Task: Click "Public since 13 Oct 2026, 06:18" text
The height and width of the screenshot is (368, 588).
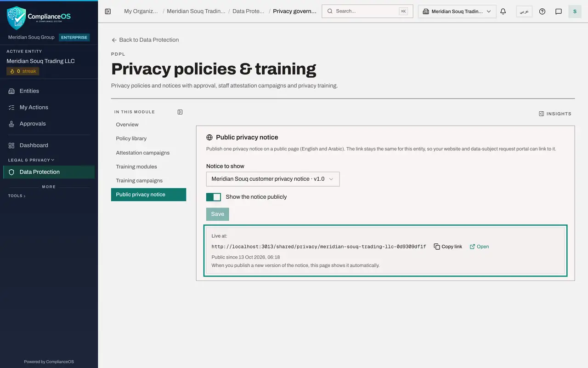Action: [x=246, y=257]
